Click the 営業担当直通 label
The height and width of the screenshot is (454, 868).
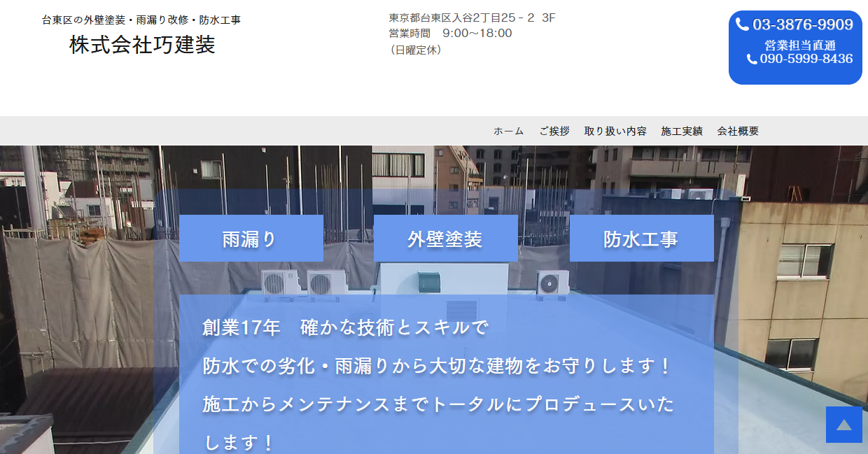coord(800,45)
